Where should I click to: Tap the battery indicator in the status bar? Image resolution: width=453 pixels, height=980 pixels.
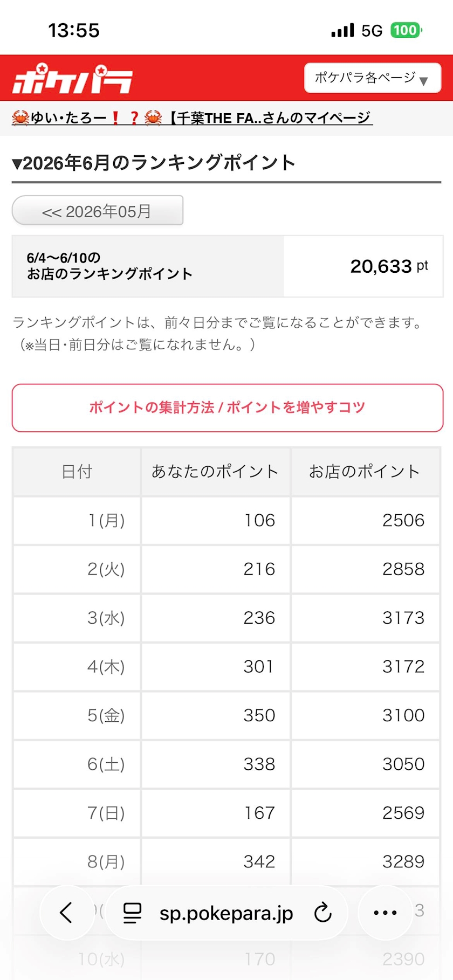pos(406,30)
